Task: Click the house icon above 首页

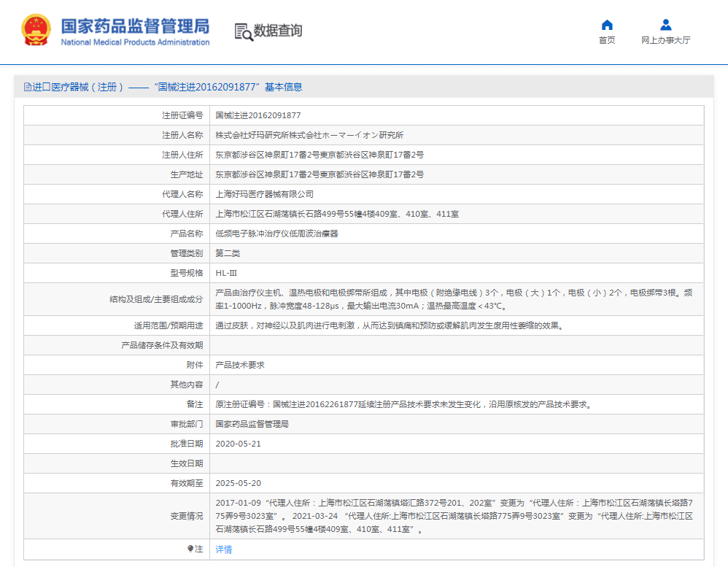Action: [x=607, y=25]
